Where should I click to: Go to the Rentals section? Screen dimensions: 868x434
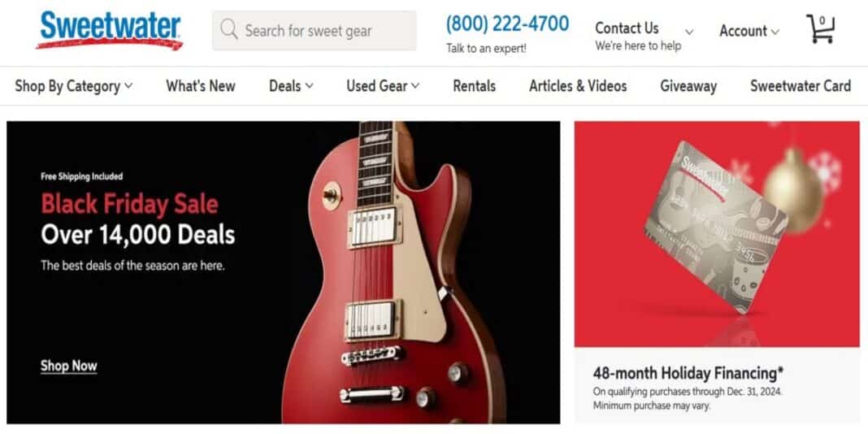click(x=475, y=86)
